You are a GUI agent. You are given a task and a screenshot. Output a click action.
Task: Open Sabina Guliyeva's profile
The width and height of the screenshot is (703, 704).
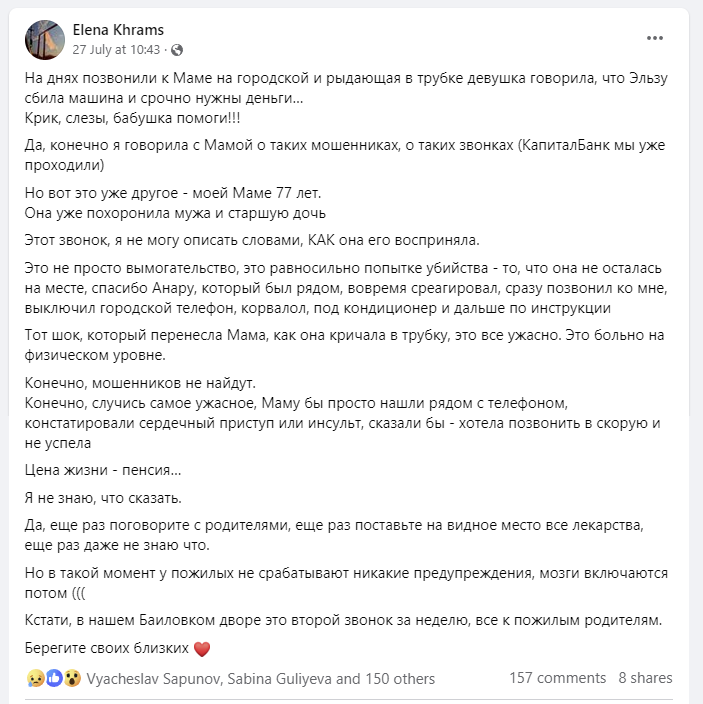pos(279,678)
